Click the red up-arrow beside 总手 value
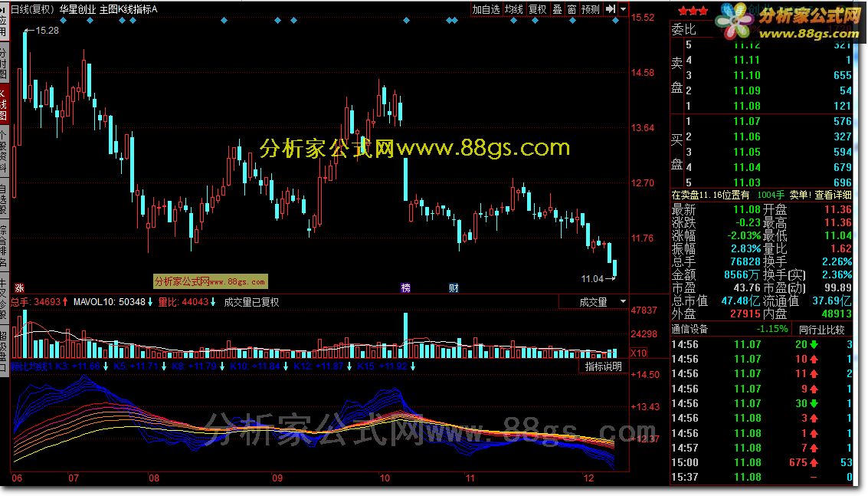The height and width of the screenshot is (496, 868). [x=65, y=302]
